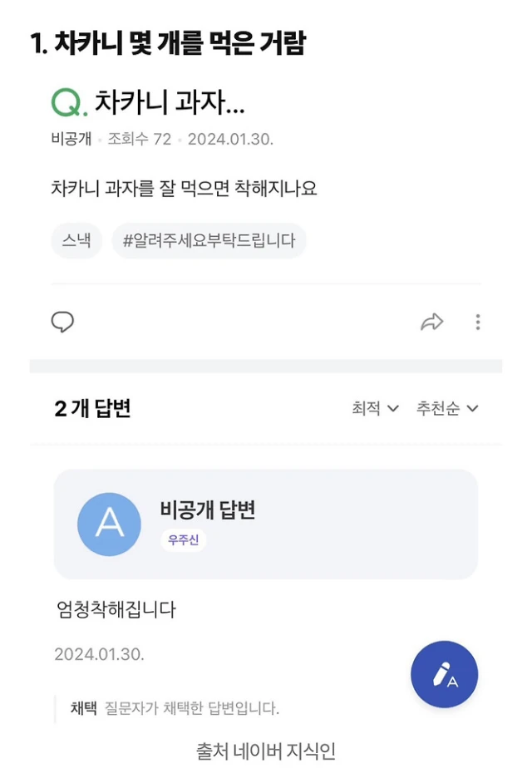The width and height of the screenshot is (532, 773).
Task: Tap the 출처 네이버 지식인 source caption
Action: 266,751
